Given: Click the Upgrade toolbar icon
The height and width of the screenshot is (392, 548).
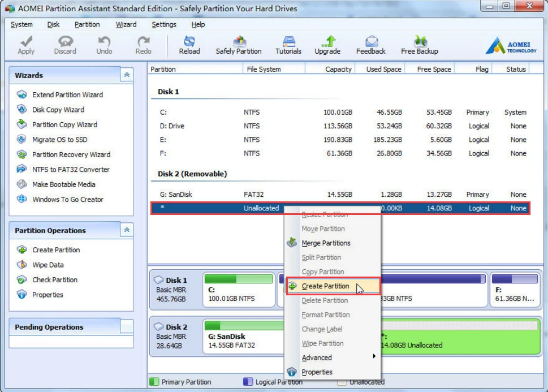Looking at the screenshot, I should (328, 41).
